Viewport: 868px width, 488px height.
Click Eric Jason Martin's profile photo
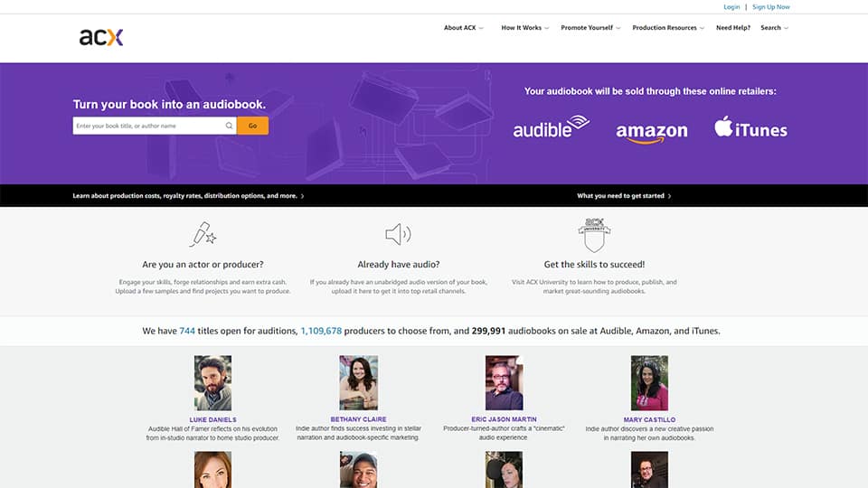(x=504, y=383)
